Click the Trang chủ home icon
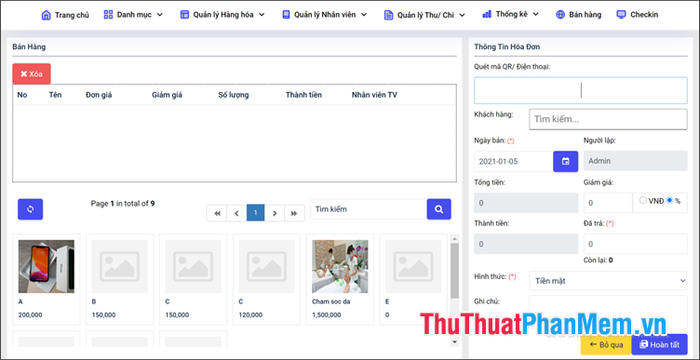Screen dimensions: 700x360 [x=46, y=15]
